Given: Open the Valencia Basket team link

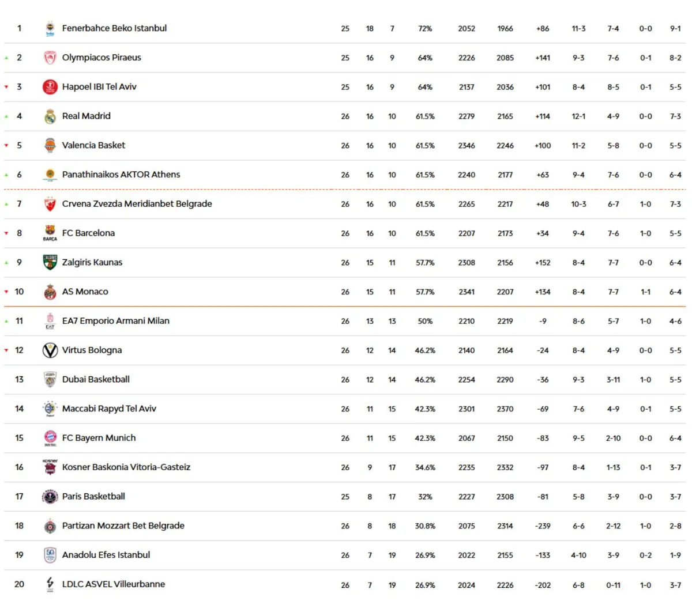Looking at the screenshot, I should tap(93, 145).
